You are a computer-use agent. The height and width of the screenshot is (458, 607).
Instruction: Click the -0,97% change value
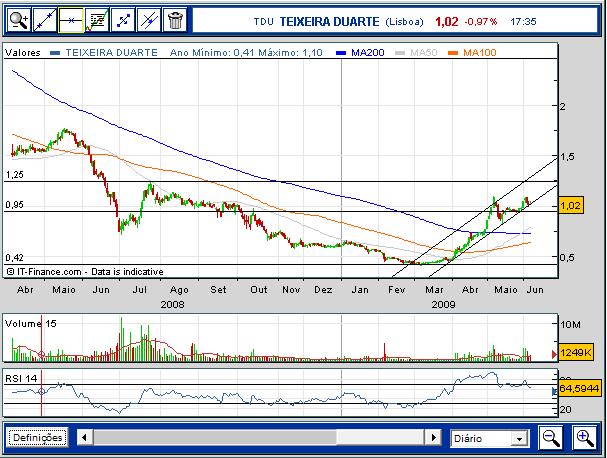(x=480, y=21)
